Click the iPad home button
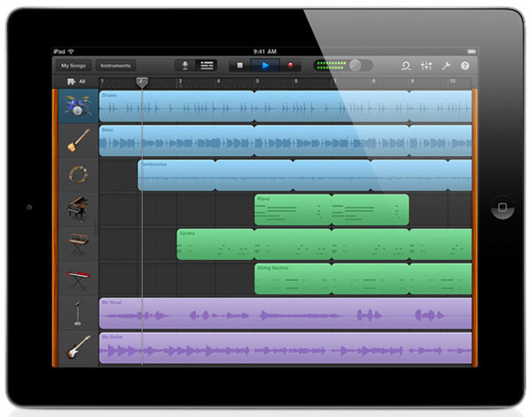Screen dimensions: 532x417 (503, 207)
